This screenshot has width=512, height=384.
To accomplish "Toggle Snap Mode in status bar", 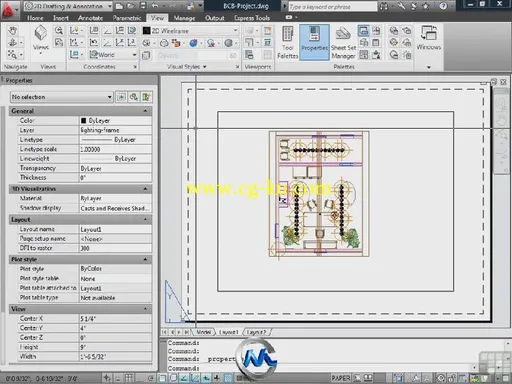I will (118, 378).
